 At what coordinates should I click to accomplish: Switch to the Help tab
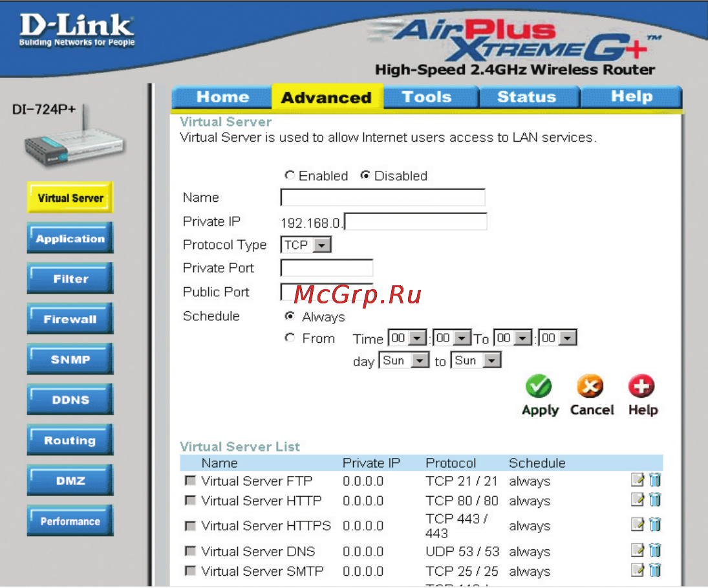coord(631,96)
